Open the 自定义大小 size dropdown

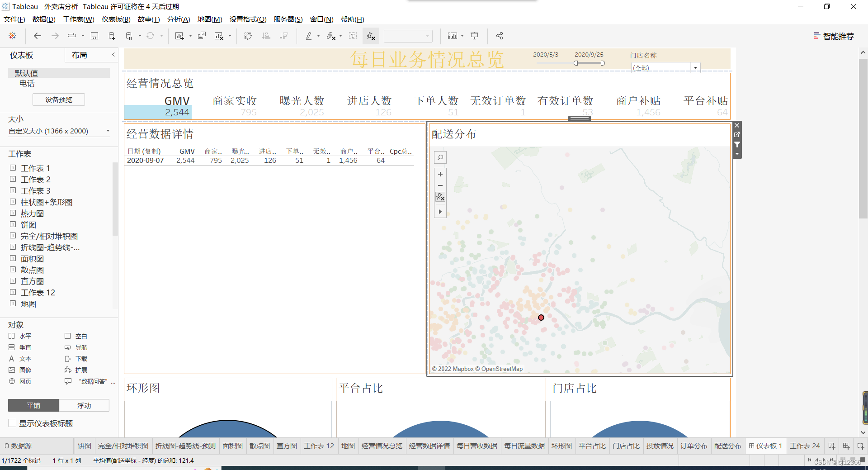[x=59, y=131]
